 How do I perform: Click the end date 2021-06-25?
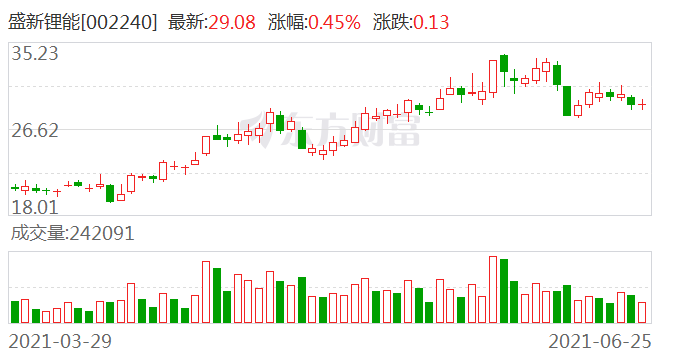click(600, 342)
